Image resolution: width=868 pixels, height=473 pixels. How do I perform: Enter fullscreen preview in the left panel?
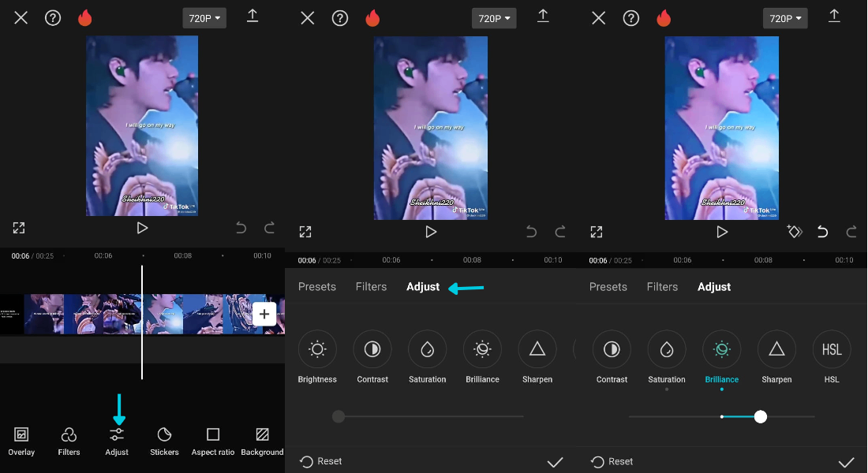pos(19,228)
